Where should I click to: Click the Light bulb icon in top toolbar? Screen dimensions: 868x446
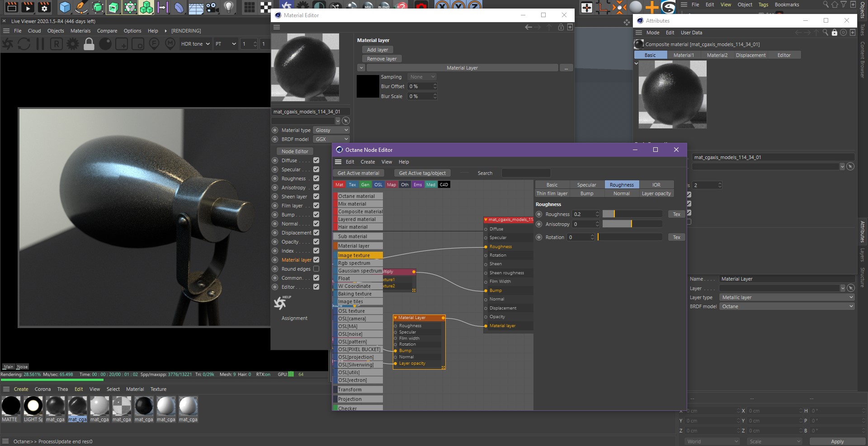click(x=229, y=7)
